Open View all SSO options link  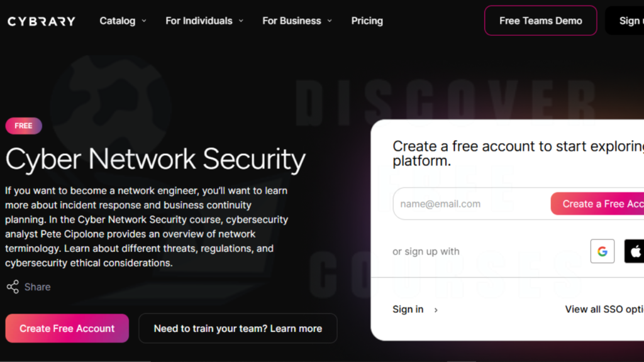tap(604, 309)
